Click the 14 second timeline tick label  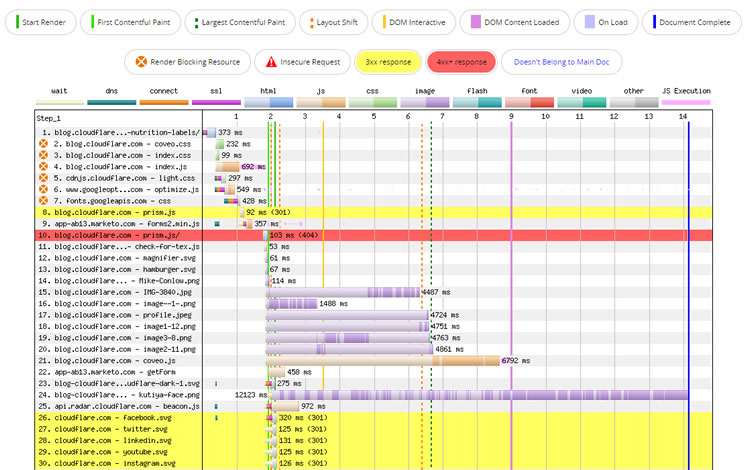[x=683, y=116]
